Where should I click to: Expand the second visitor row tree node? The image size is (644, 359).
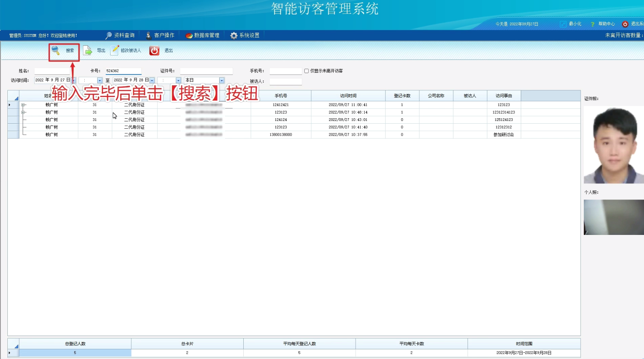pyautogui.click(x=23, y=112)
